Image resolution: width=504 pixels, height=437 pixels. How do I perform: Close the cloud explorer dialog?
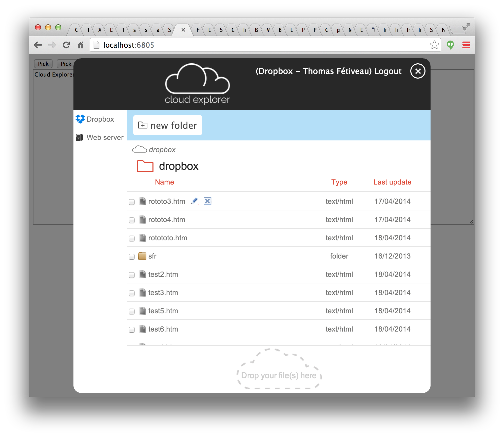[x=418, y=71]
